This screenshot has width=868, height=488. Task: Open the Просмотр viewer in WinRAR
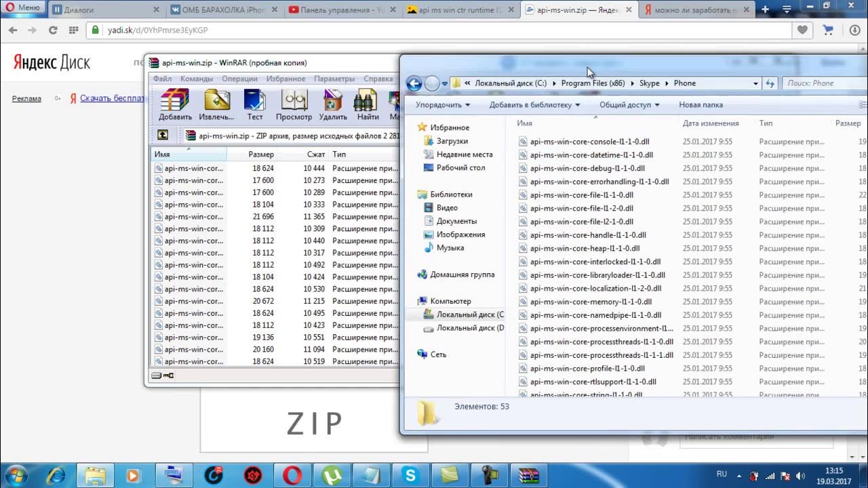(294, 104)
